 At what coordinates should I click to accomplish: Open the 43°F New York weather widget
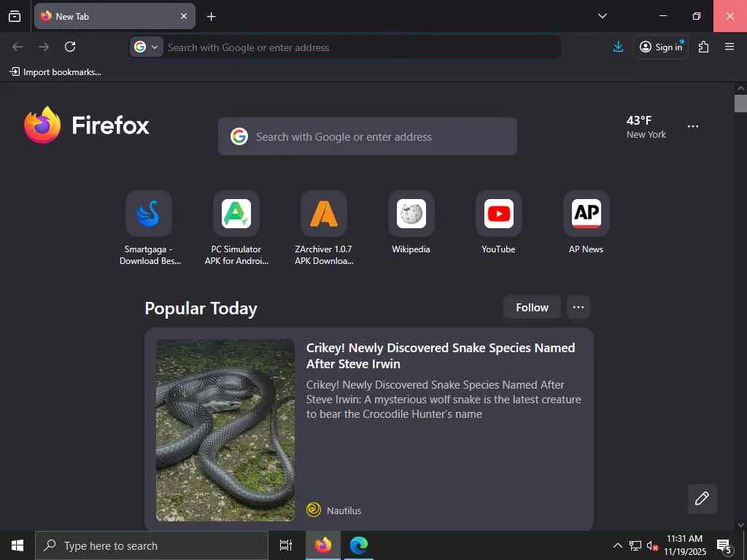pyautogui.click(x=646, y=127)
